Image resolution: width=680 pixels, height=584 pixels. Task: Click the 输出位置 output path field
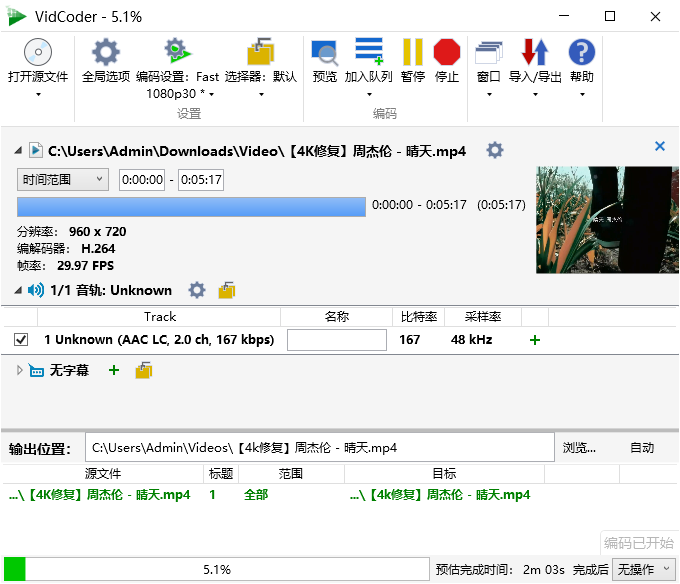point(320,447)
